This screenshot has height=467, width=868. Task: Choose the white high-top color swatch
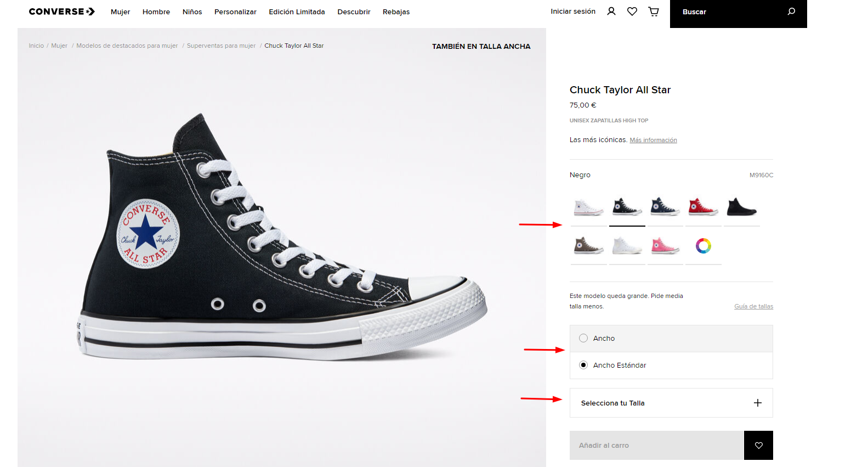tap(588, 207)
